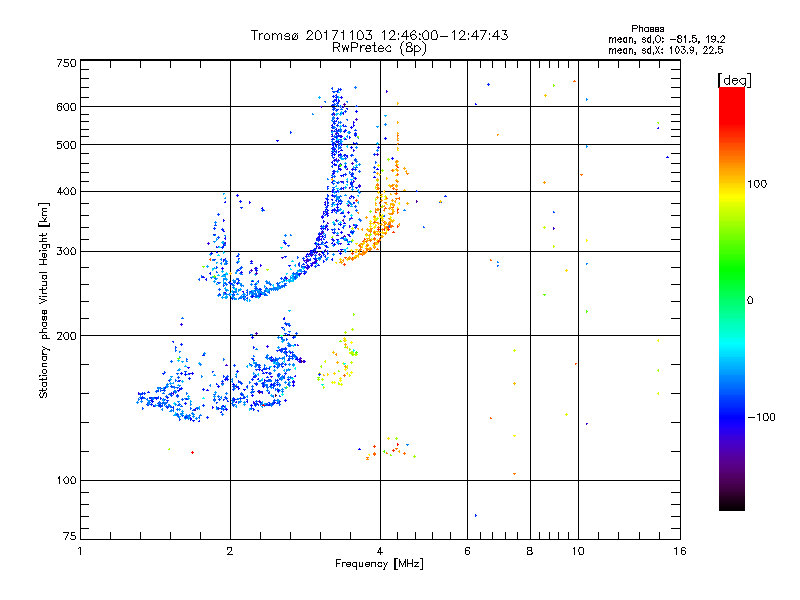Click the plot title 'Tromsø 20171103 12:46:00-12:47:43'
800x600 pixels.
[x=379, y=35]
